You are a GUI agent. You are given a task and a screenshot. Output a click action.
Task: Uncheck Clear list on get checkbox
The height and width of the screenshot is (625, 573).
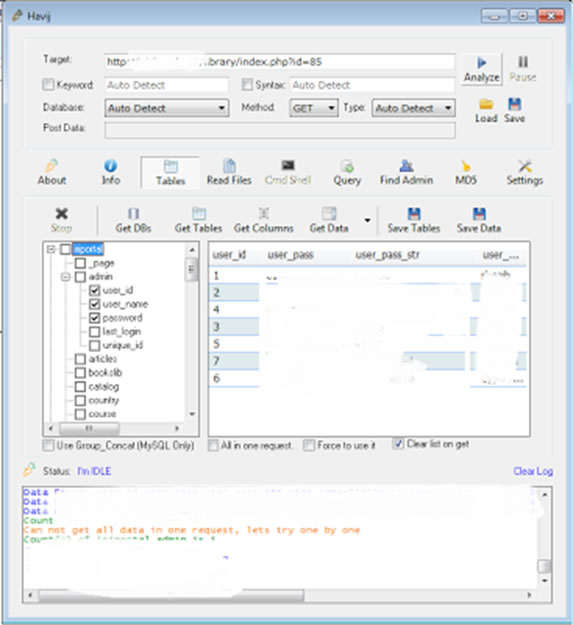tap(398, 444)
